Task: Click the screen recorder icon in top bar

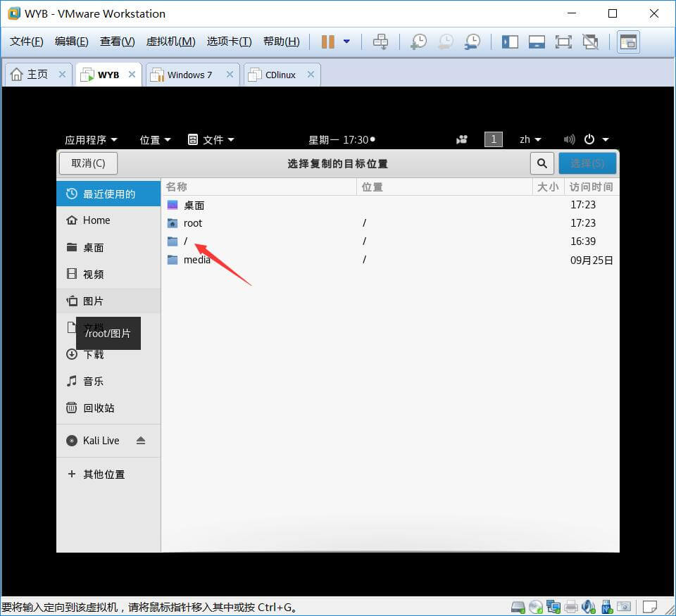Action: pyautogui.click(x=462, y=139)
